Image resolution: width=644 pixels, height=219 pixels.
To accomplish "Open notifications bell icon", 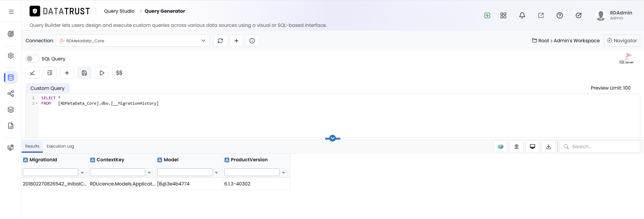I will click(x=522, y=15).
